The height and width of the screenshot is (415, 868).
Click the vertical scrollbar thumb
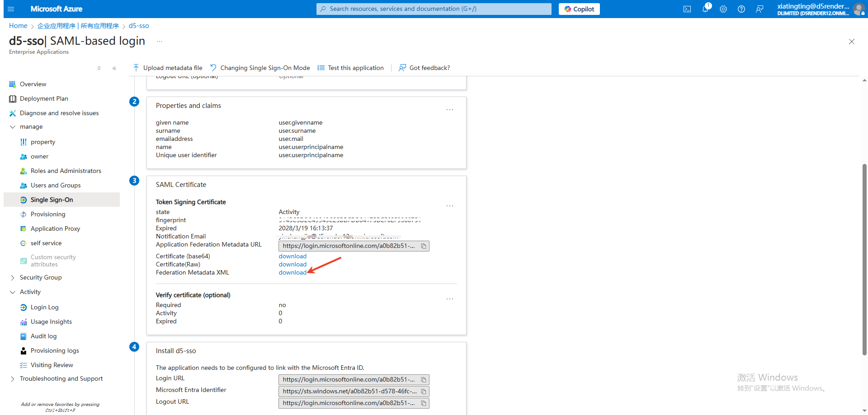coord(864,260)
